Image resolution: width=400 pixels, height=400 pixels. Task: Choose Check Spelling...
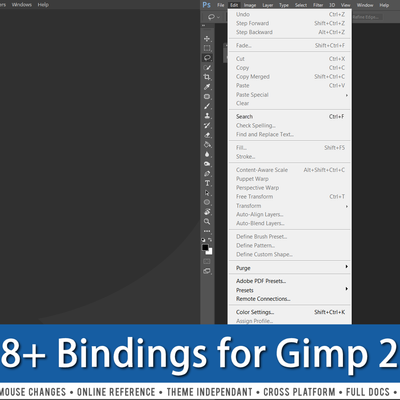click(x=289, y=126)
